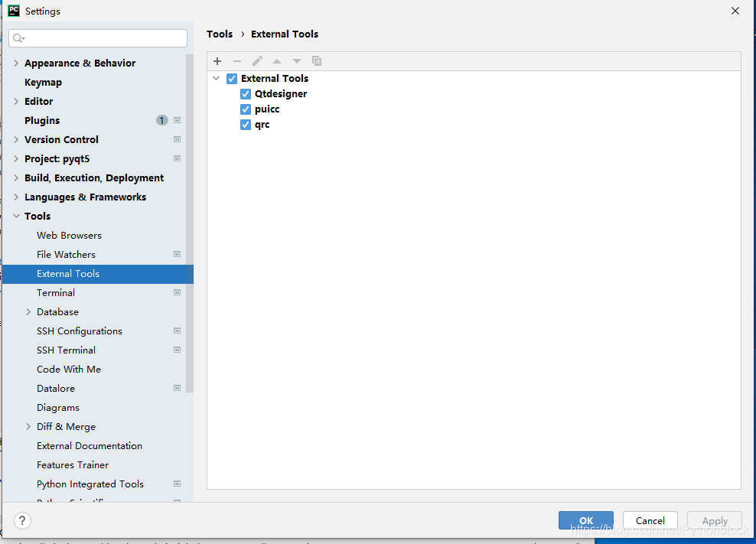Click the sidebar vertical scrollbar

click(x=190, y=223)
